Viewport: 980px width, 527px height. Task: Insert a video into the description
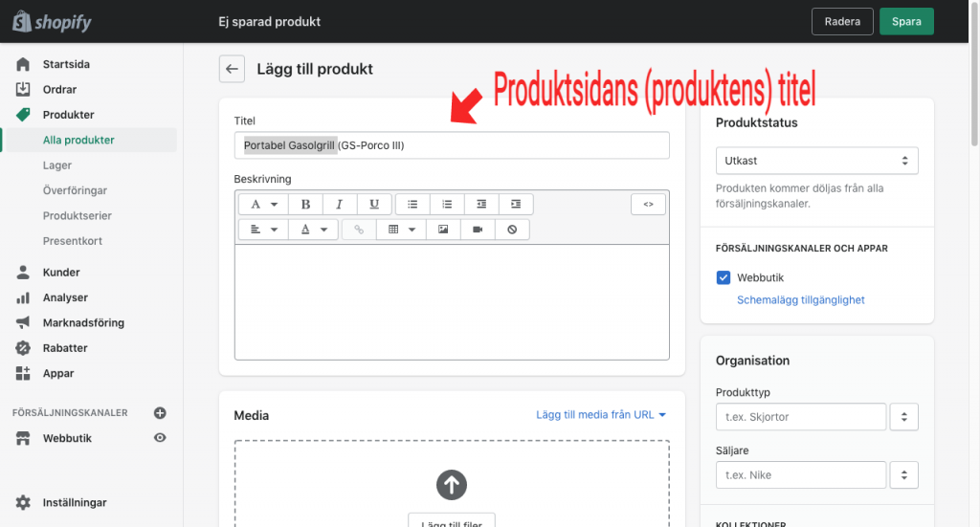pyautogui.click(x=478, y=230)
